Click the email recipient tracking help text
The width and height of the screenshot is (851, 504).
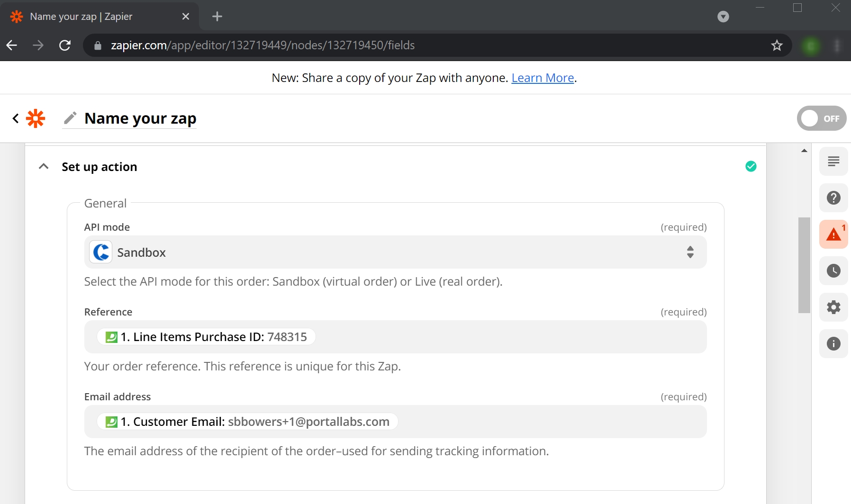click(317, 451)
